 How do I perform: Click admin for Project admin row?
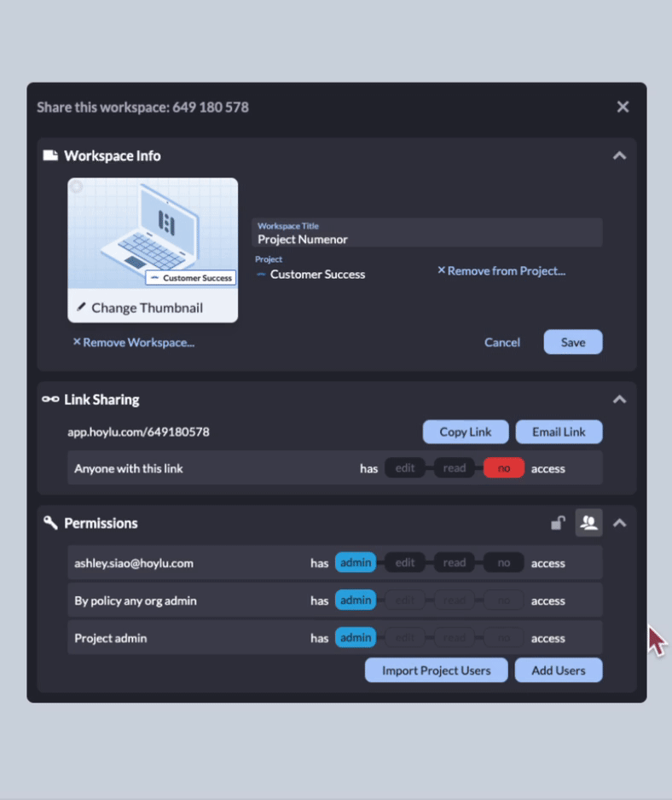point(356,637)
